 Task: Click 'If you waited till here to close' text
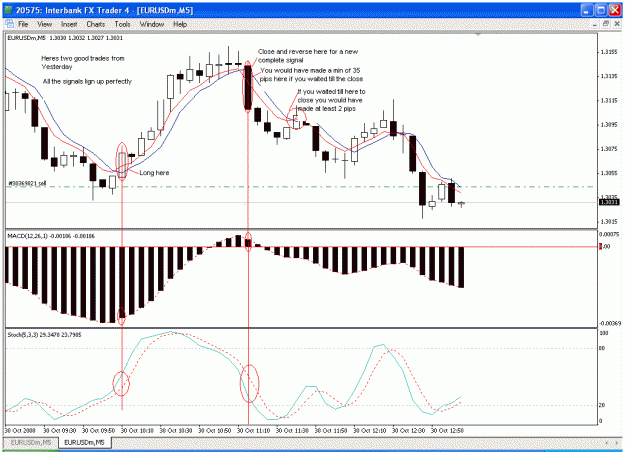[x=331, y=100]
